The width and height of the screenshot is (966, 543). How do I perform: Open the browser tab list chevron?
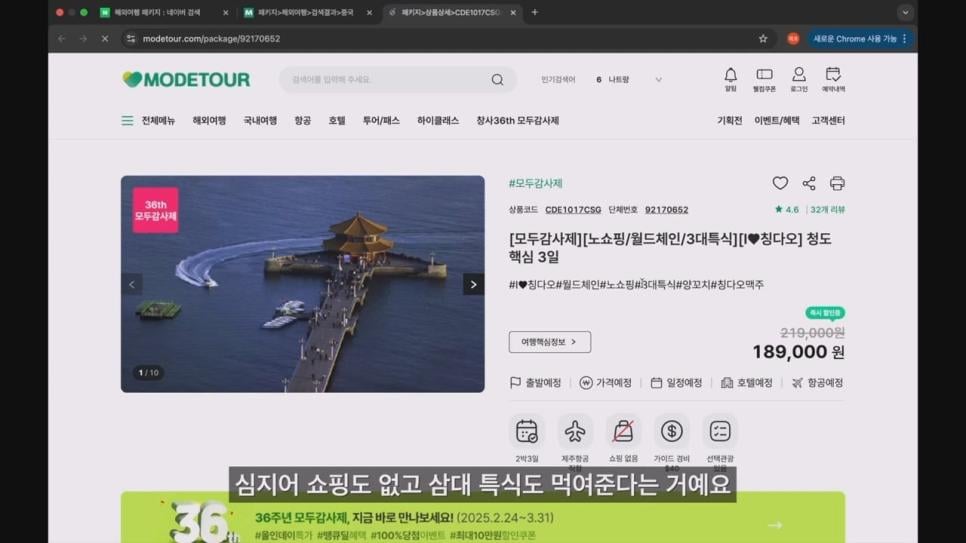click(904, 13)
